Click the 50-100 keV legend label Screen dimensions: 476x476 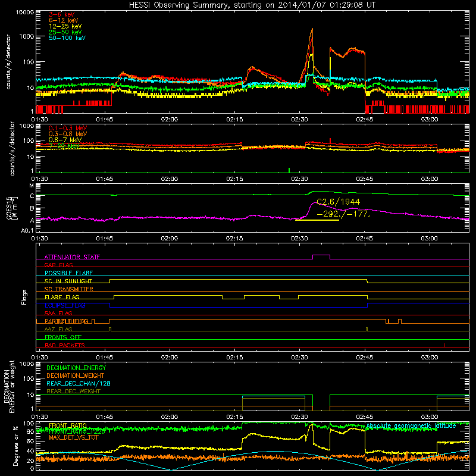[x=67, y=38]
